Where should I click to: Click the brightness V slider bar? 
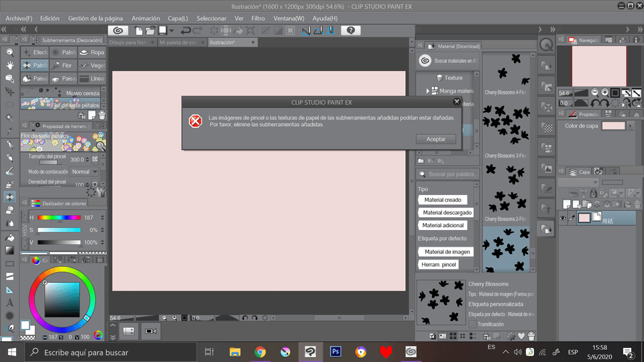click(x=59, y=243)
